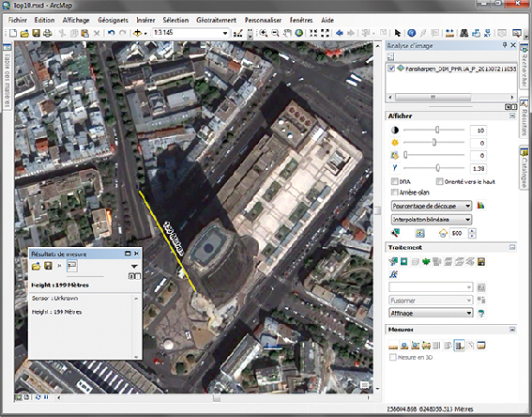Click the Clip icon in Traitement

pos(403,261)
